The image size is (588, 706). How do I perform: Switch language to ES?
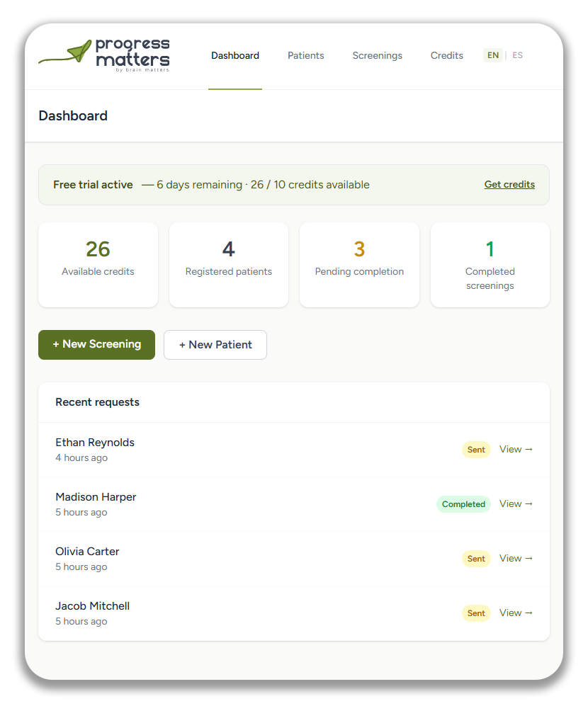click(x=518, y=55)
